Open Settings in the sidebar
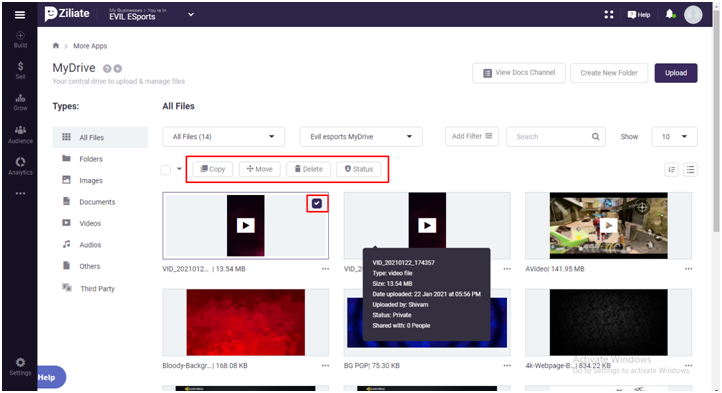The image size is (722, 393). 20,367
